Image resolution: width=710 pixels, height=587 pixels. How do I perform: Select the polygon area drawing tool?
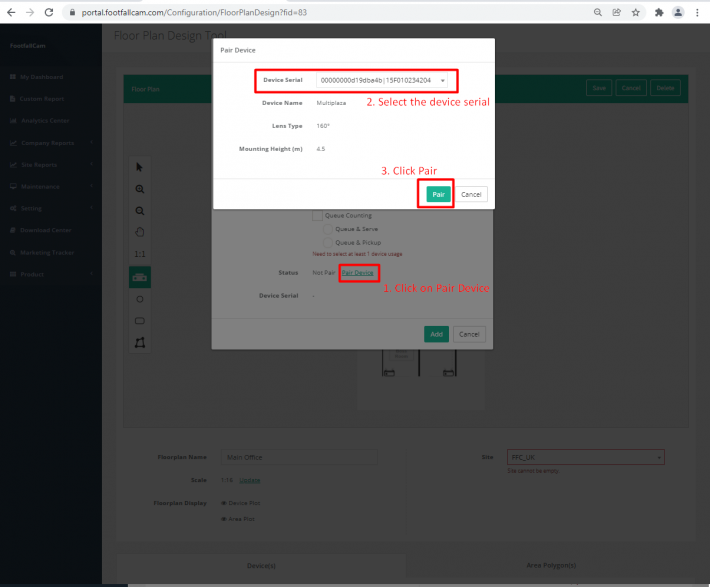point(140,343)
